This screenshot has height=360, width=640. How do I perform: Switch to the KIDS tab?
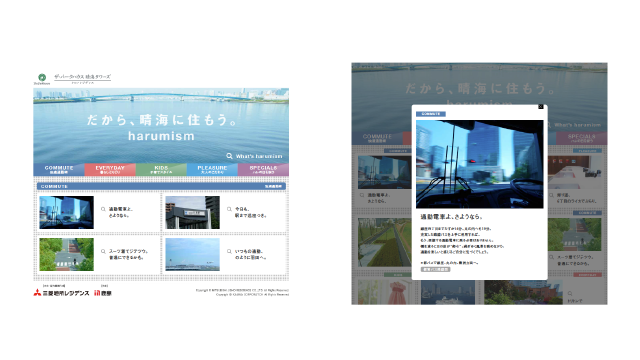tap(161, 170)
